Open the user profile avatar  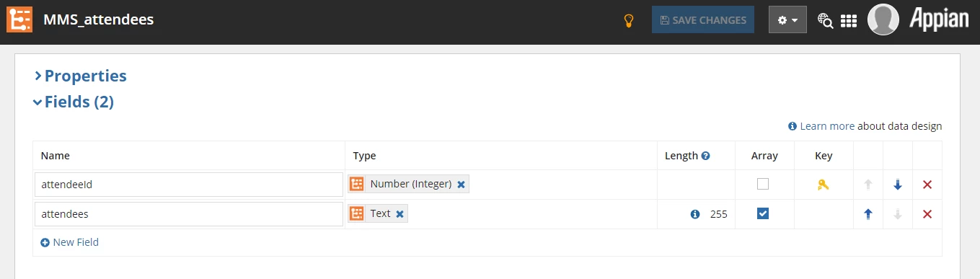click(883, 19)
